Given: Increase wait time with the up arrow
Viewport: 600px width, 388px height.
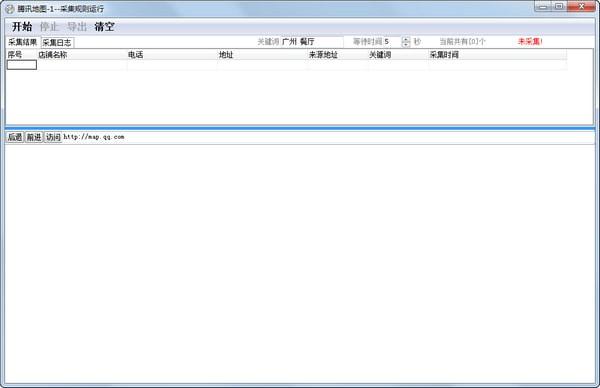Looking at the screenshot, I should (x=406, y=39).
